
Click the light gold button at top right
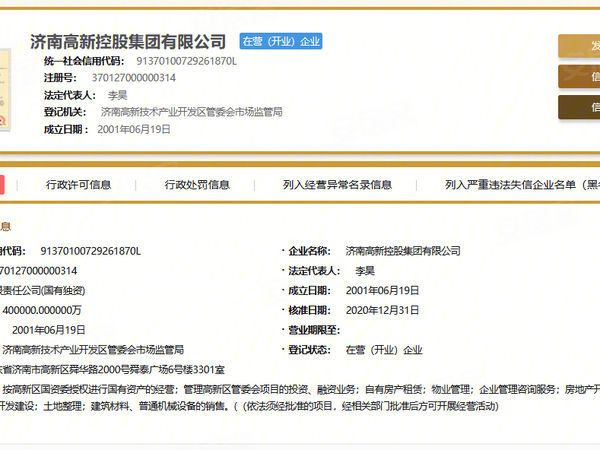579,46
